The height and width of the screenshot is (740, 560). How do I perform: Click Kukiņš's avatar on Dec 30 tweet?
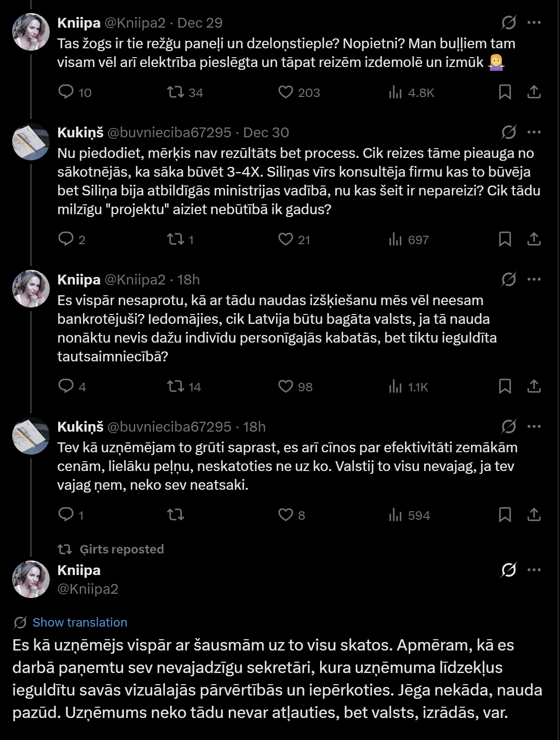[x=31, y=142]
